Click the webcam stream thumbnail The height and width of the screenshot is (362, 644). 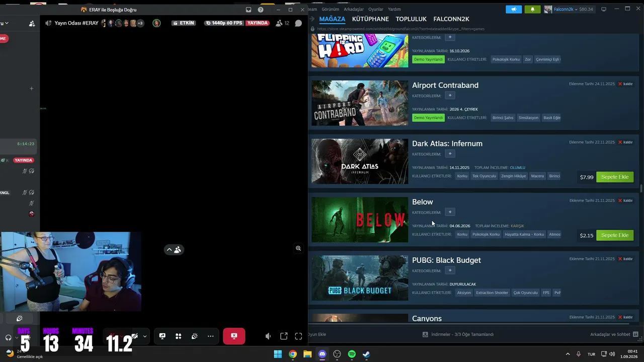pos(70,271)
